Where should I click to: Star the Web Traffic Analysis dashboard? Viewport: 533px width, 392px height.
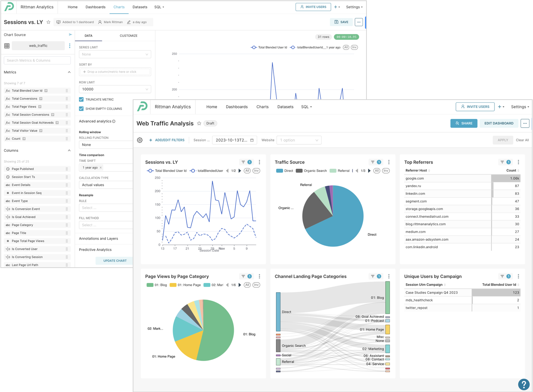pos(199,123)
